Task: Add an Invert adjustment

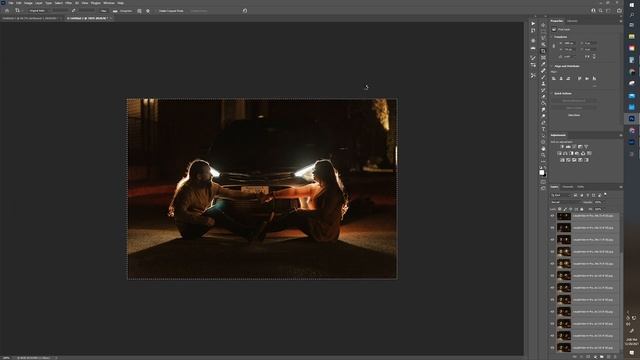Action: [562, 160]
